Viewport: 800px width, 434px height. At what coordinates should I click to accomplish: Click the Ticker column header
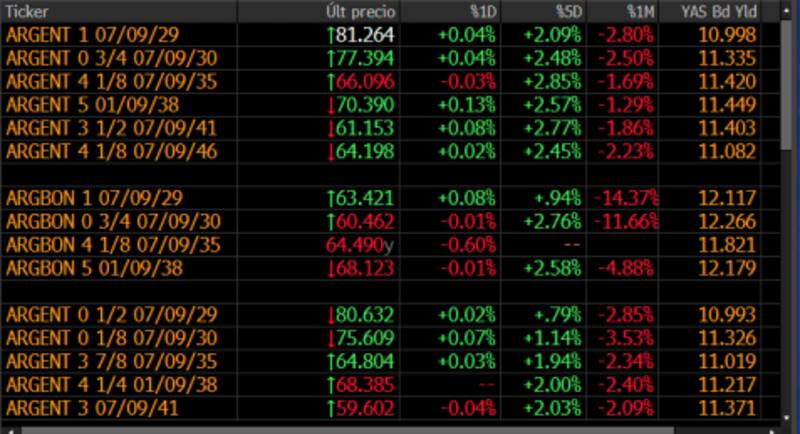coord(28,12)
